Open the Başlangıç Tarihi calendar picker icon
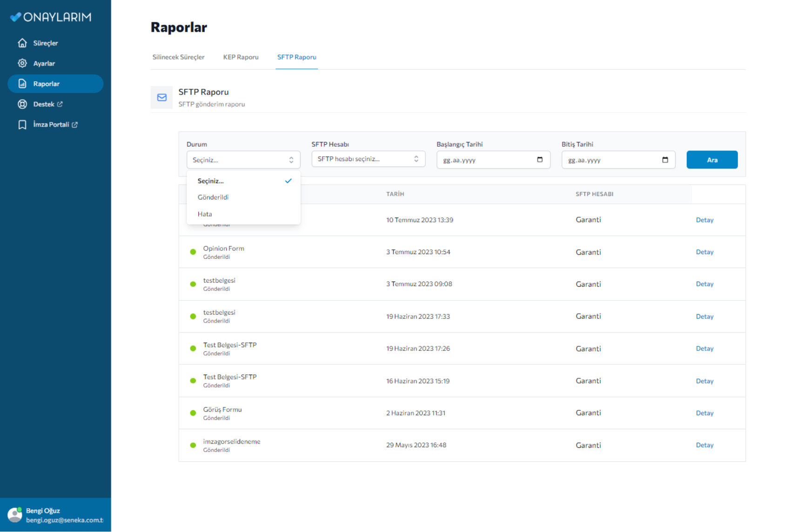This screenshot has height=532, width=785. (540, 160)
